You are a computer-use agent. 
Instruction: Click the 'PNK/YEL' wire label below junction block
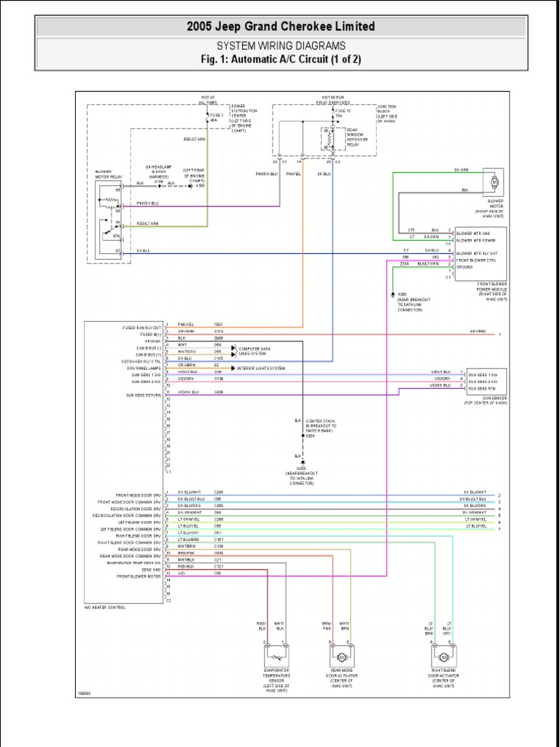pyautogui.click(x=293, y=174)
